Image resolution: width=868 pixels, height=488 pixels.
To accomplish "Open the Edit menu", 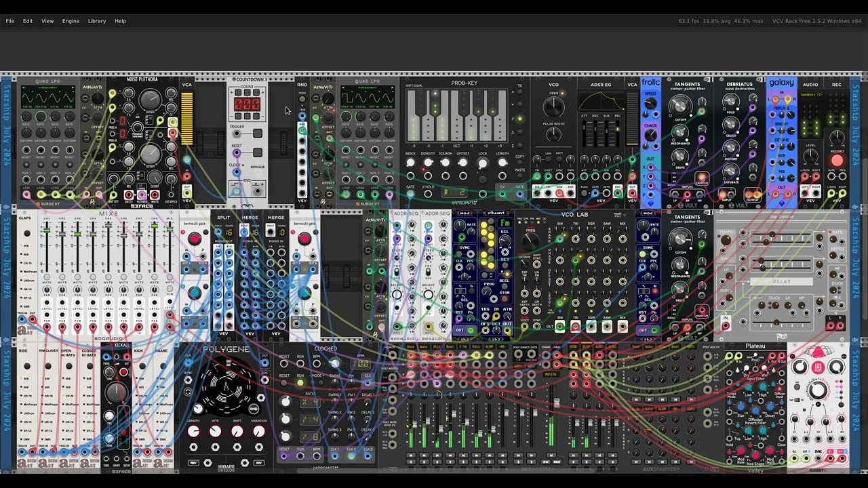I will (x=28, y=21).
